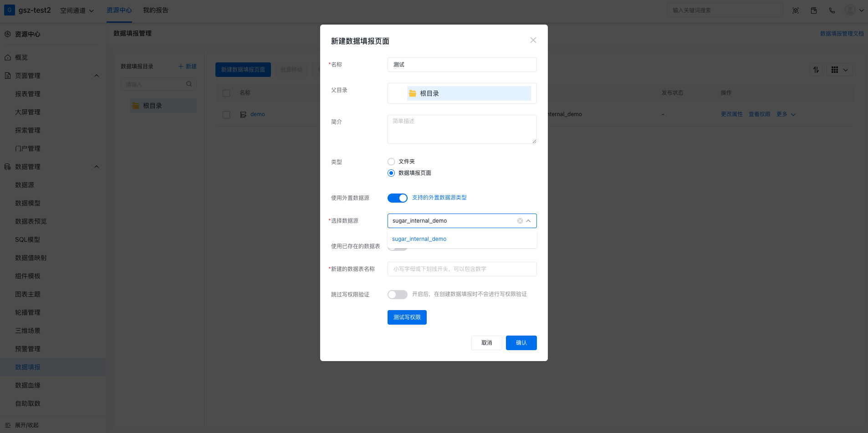Image resolution: width=868 pixels, height=433 pixels.
Task: Clear the selected data source with the clear icon
Action: (x=520, y=221)
